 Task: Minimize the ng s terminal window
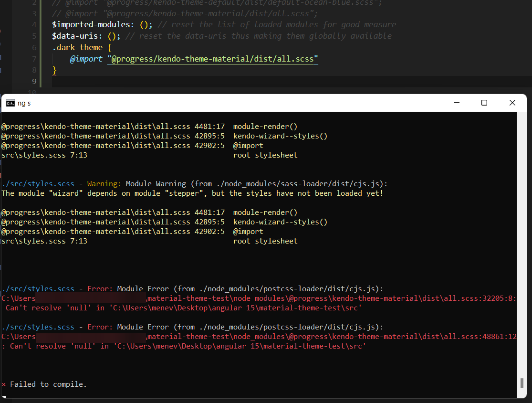(456, 103)
